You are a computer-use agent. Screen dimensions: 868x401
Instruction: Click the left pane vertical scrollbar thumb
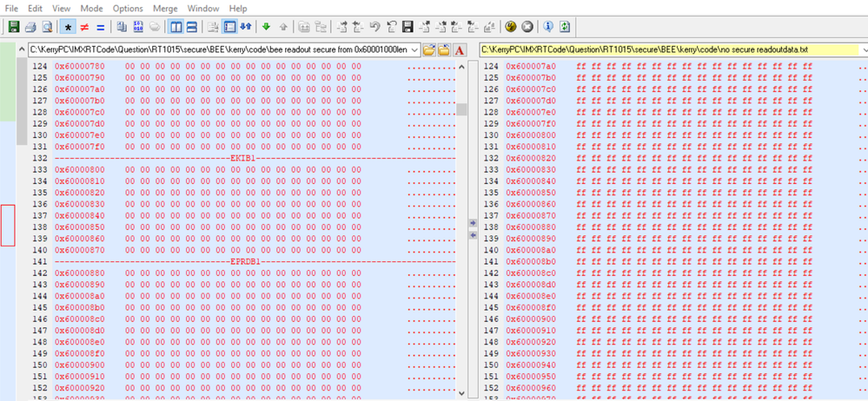tap(461, 109)
